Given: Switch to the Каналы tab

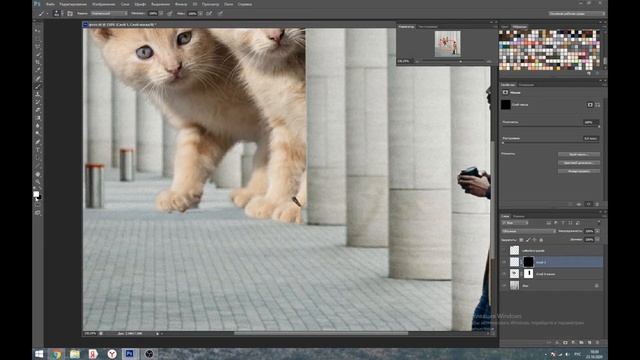Looking at the screenshot, I should tap(519, 216).
